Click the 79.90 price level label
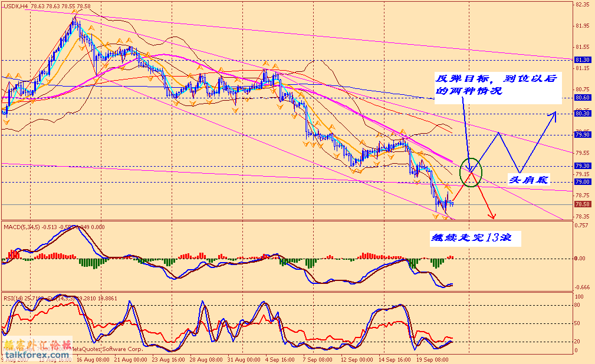This screenshot has width=595, height=364. (x=583, y=135)
